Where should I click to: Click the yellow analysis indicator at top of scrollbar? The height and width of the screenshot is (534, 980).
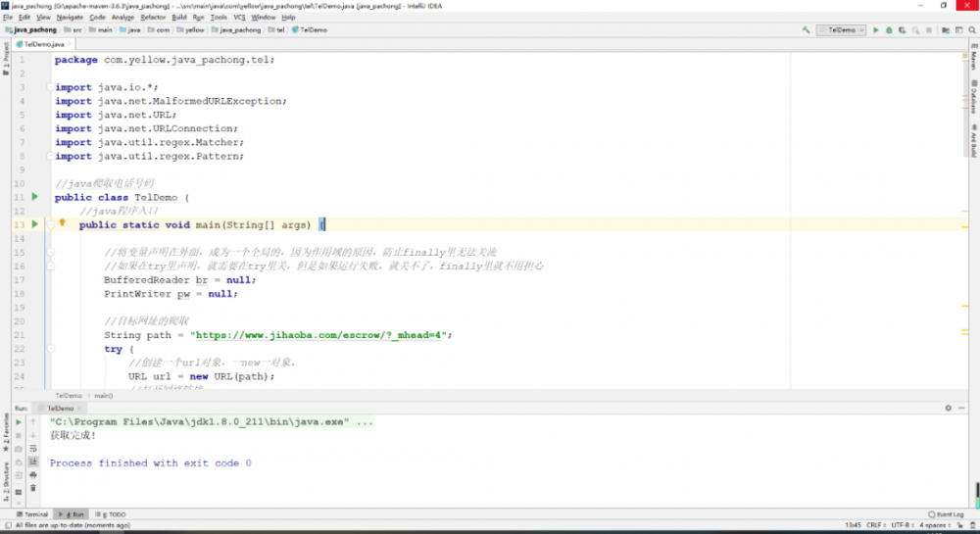pyautogui.click(x=965, y=56)
